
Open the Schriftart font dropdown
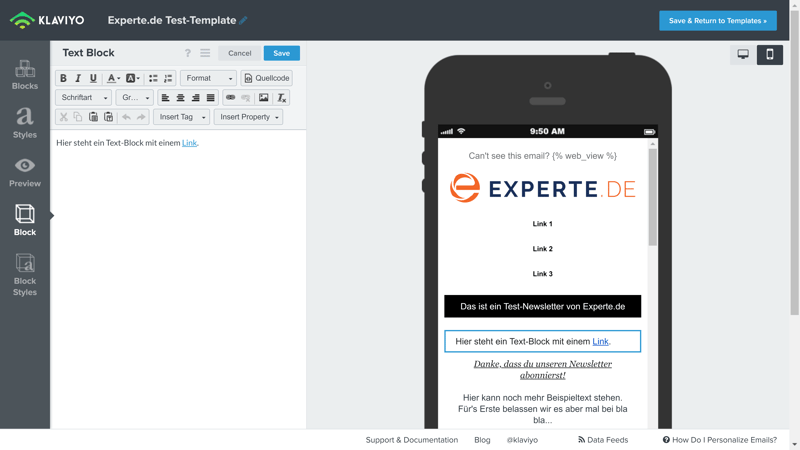(83, 98)
